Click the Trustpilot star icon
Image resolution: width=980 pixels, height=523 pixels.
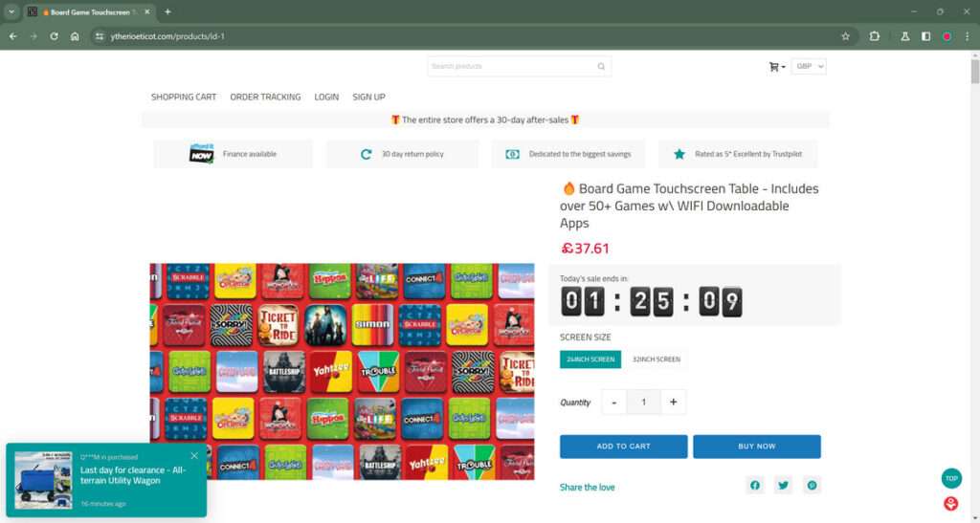679,154
